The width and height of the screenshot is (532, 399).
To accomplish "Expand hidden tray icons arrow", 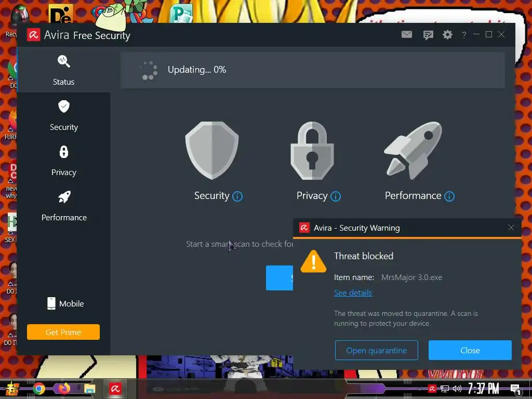I will 420,389.
